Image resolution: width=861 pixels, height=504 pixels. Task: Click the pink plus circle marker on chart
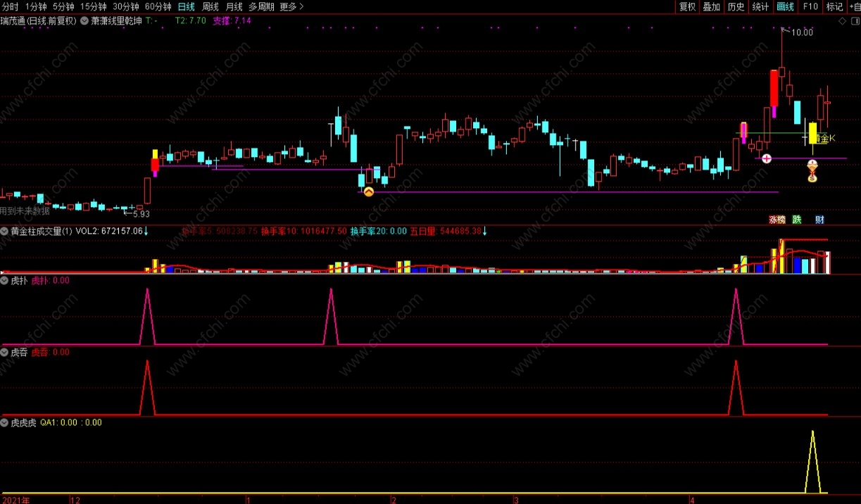[x=766, y=159]
